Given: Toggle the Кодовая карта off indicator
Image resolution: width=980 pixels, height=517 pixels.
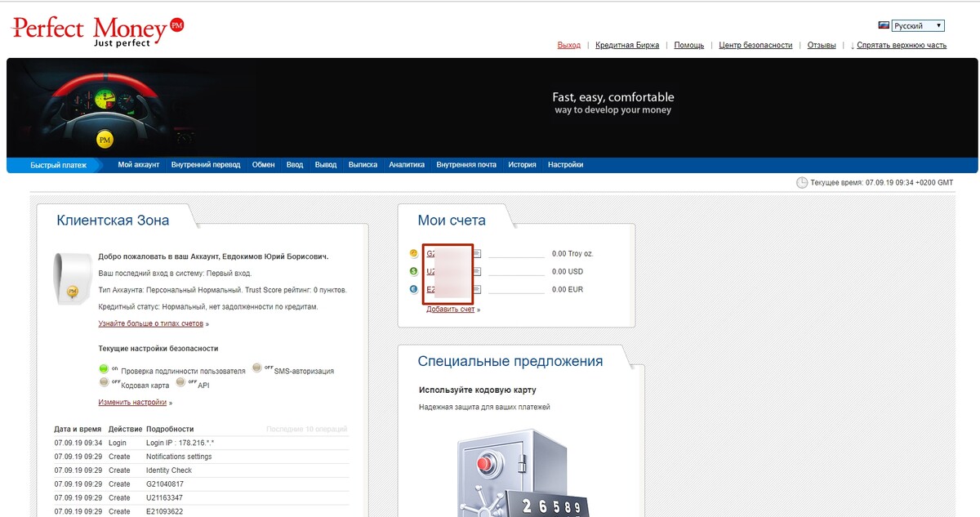Looking at the screenshot, I should [104, 382].
